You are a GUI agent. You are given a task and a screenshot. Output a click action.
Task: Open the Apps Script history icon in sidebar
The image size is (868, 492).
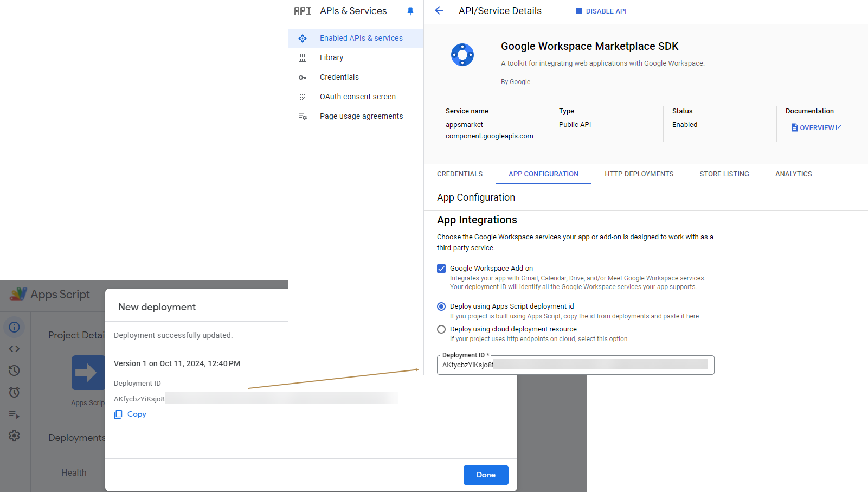pos(15,370)
